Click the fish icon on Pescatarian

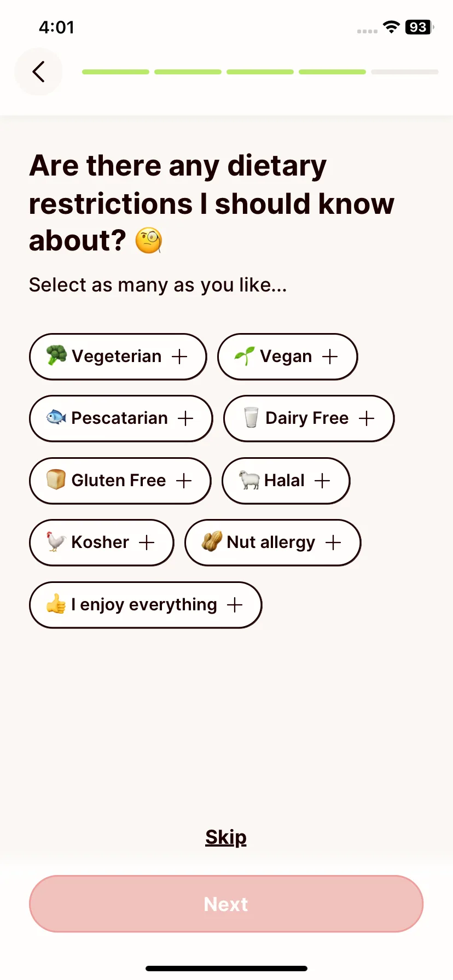pyautogui.click(x=56, y=418)
